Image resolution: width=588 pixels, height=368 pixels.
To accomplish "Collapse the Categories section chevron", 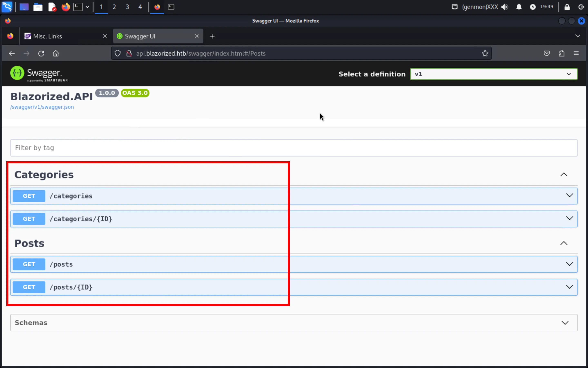I will pos(564,175).
